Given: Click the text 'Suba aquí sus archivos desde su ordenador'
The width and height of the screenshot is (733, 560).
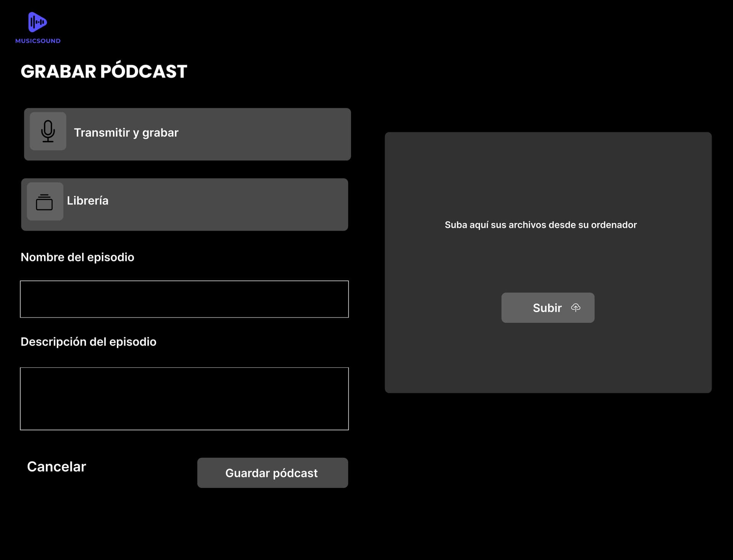Looking at the screenshot, I should pos(541,225).
